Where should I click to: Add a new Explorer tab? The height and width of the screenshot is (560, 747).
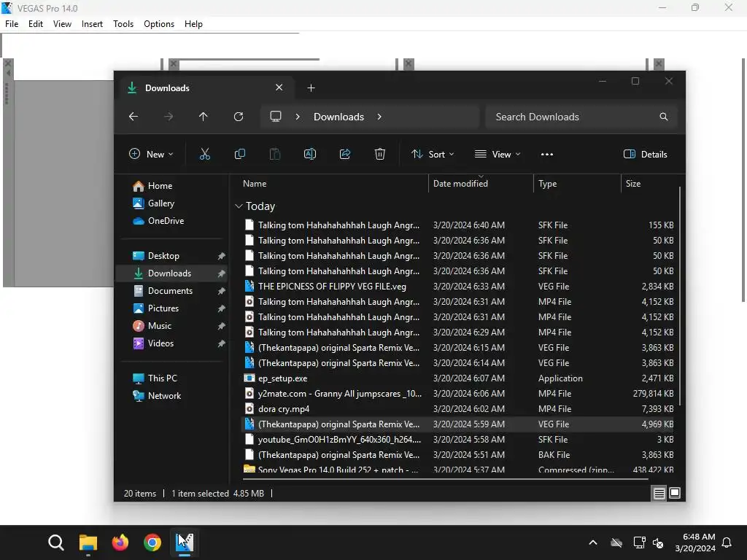[x=311, y=88]
